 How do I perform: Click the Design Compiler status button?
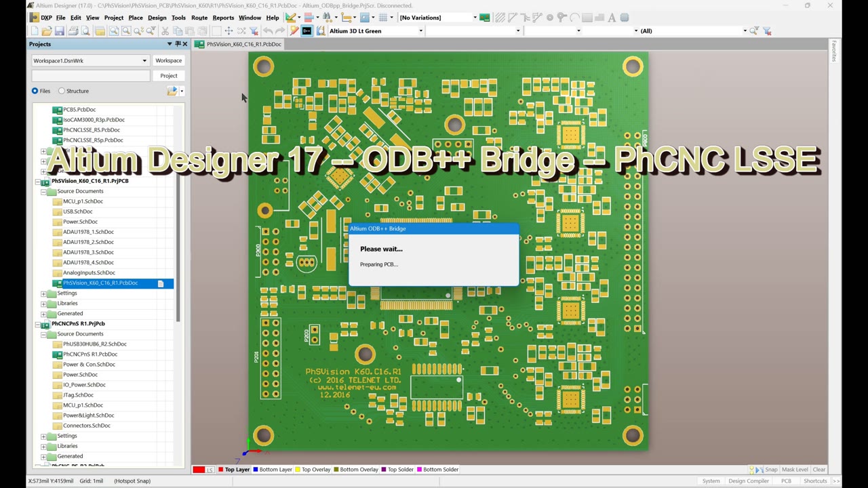click(x=749, y=481)
